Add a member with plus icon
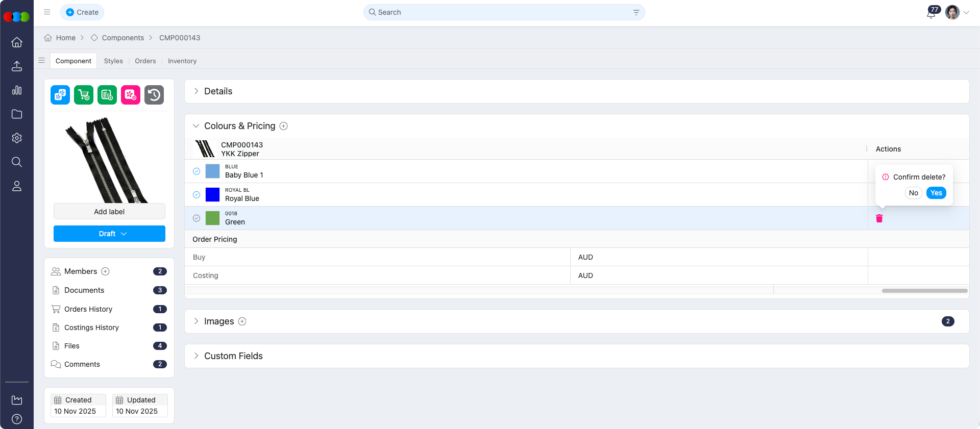This screenshot has width=980, height=429. click(x=106, y=271)
